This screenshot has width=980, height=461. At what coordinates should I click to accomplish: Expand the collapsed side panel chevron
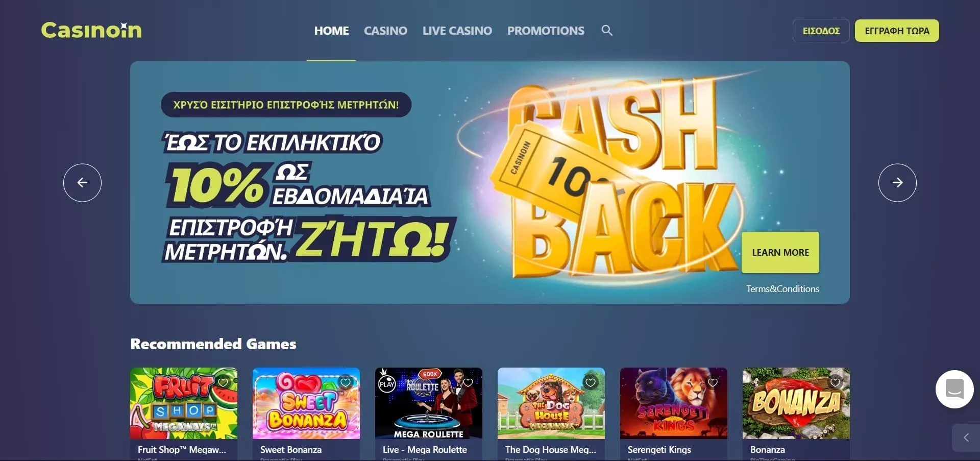966,438
